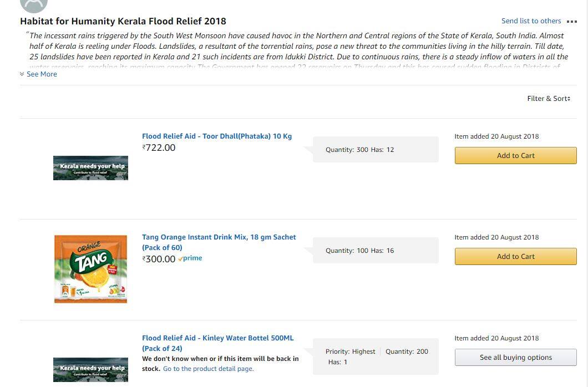Click Send list to others link
The width and height of the screenshot is (588, 387).
(531, 21)
